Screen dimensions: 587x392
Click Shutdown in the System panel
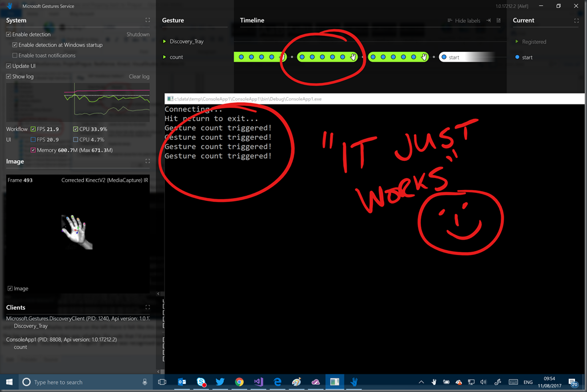(138, 34)
